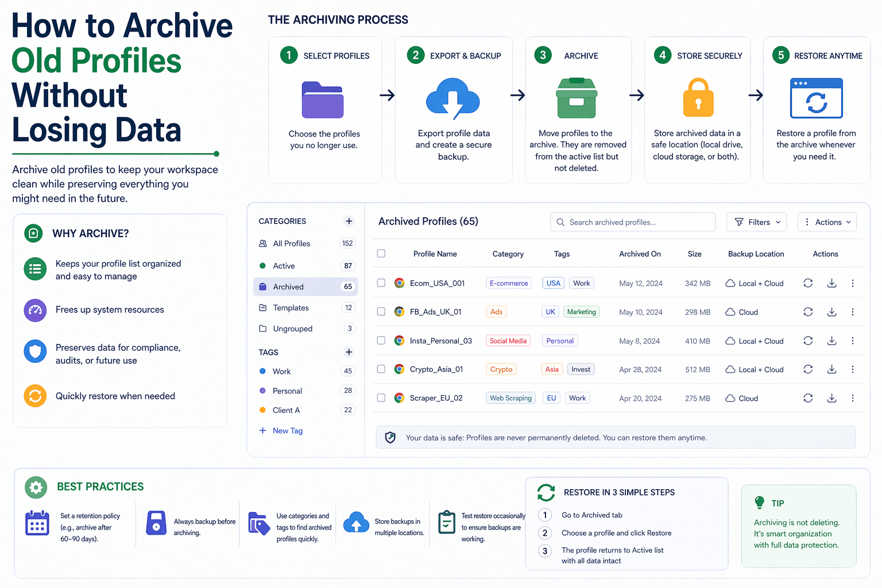Image resolution: width=882 pixels, height=588 pixels.
Task: Click the Profile Name column header
Action: click(435, 254)
